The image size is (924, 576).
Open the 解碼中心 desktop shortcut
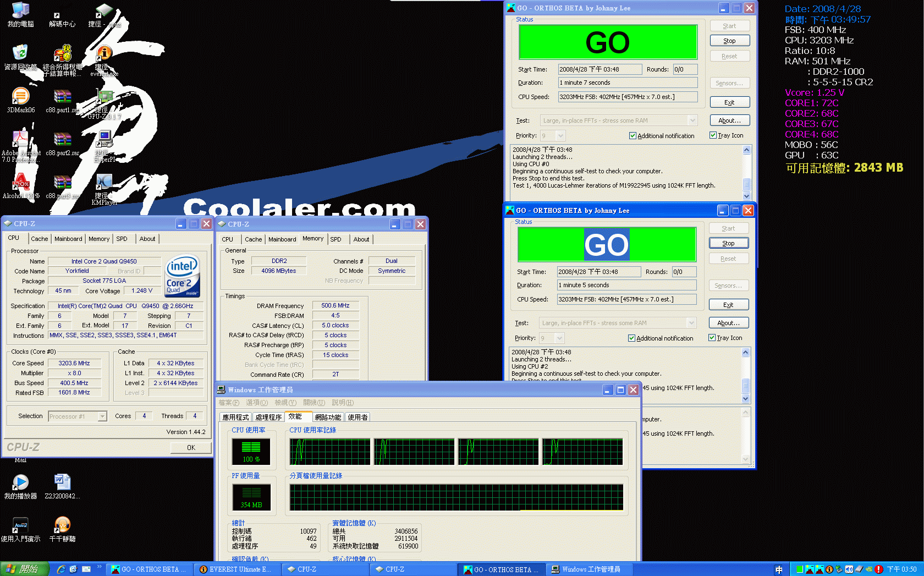click(62, 19)
